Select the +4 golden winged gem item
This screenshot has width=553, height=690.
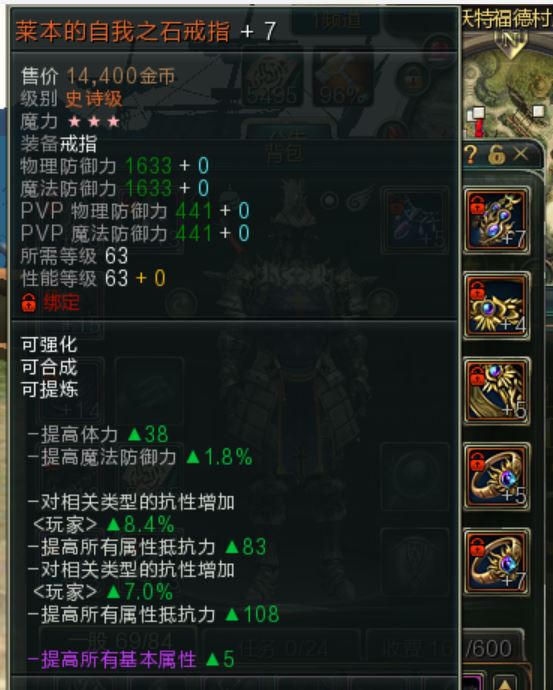point(497,305)
